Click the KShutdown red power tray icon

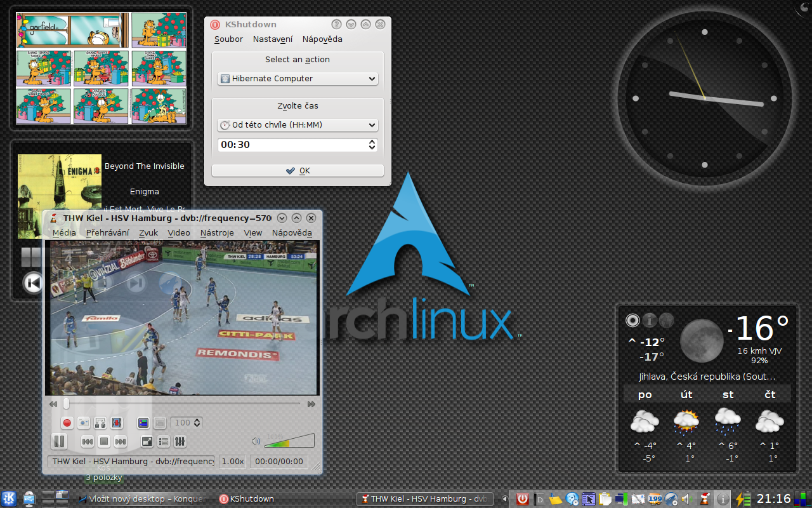tap(522, 499)
